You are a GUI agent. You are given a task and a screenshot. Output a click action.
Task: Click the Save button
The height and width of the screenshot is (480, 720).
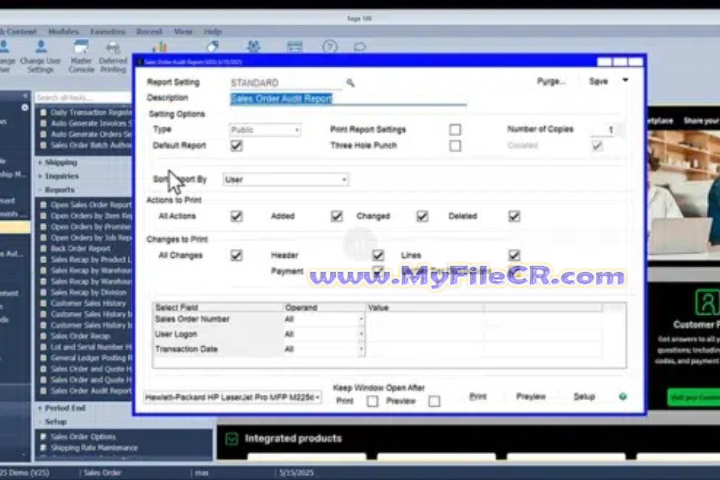(x=598, y=81)
